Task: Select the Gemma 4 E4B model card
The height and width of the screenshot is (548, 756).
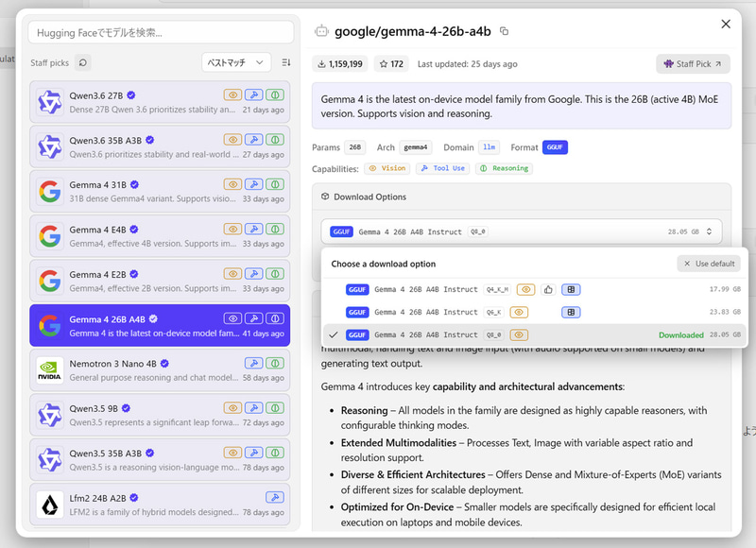Action: (x=160, y=236)
